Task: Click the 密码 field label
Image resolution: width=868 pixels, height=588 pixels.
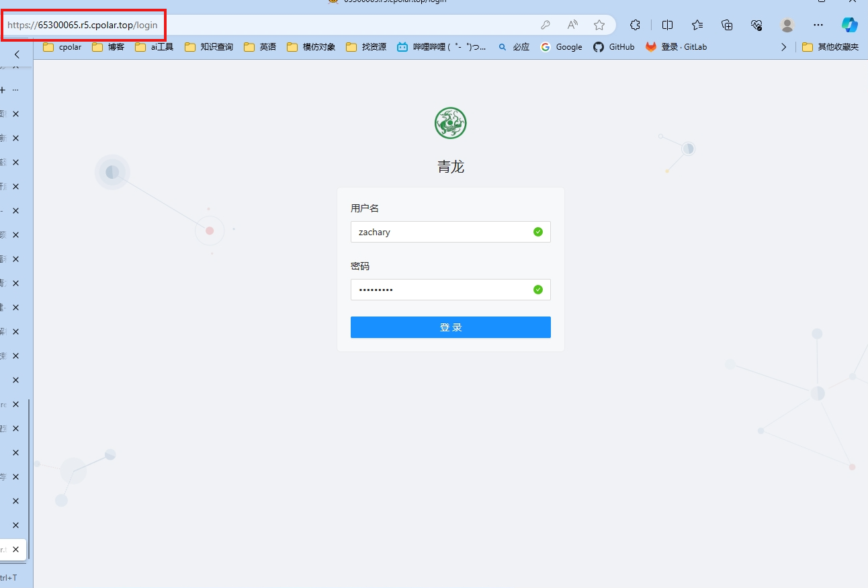Action: 360,266
